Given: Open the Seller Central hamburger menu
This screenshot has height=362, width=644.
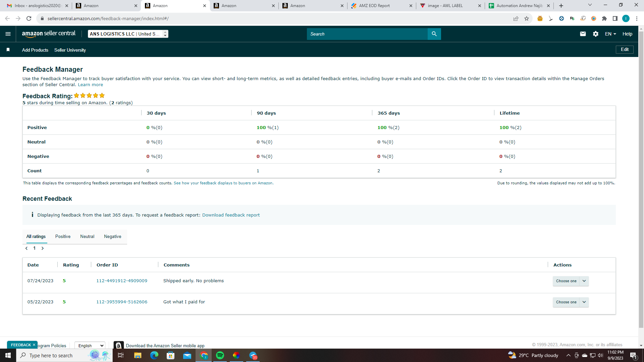Looking at the screenshot, I should click(8, 34).
